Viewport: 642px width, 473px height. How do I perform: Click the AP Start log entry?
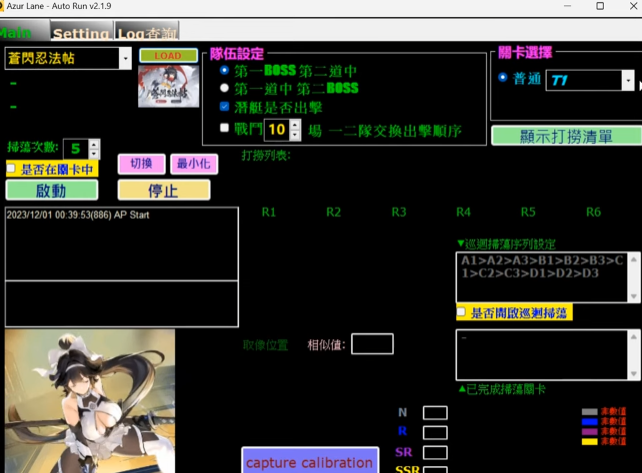[78, 215]
